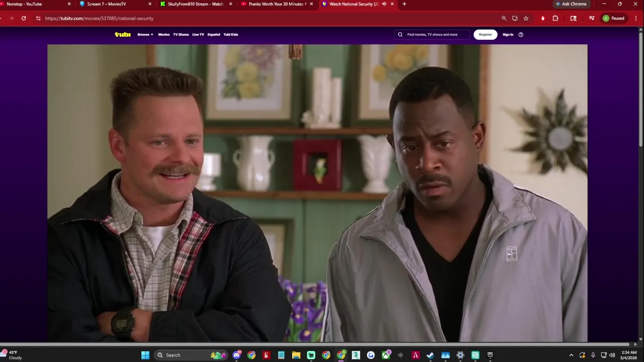Image resolution: width=644 pixels, height=362 pixels.
Task: Close the Nonstop - YouTube tab
Action: tap(69, 4)
